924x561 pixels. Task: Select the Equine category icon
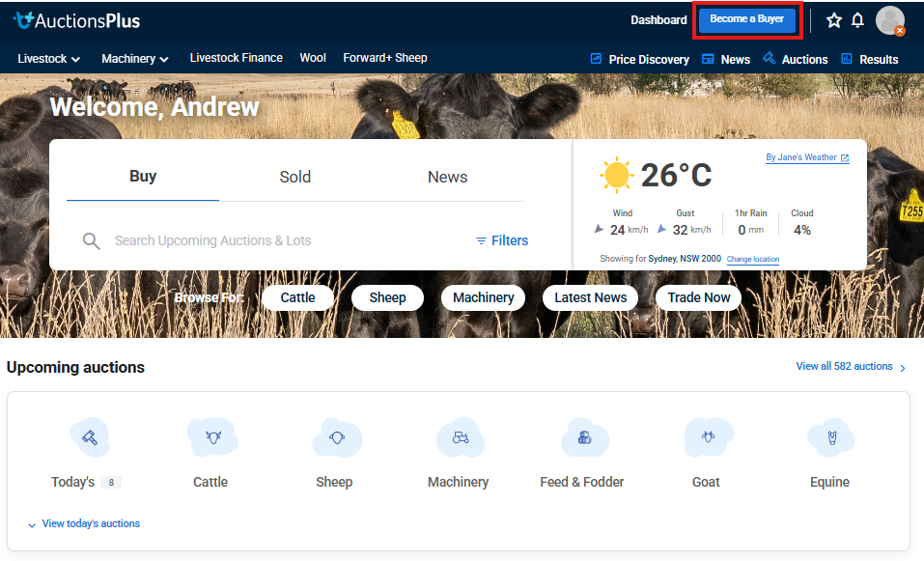coord(831,437)
